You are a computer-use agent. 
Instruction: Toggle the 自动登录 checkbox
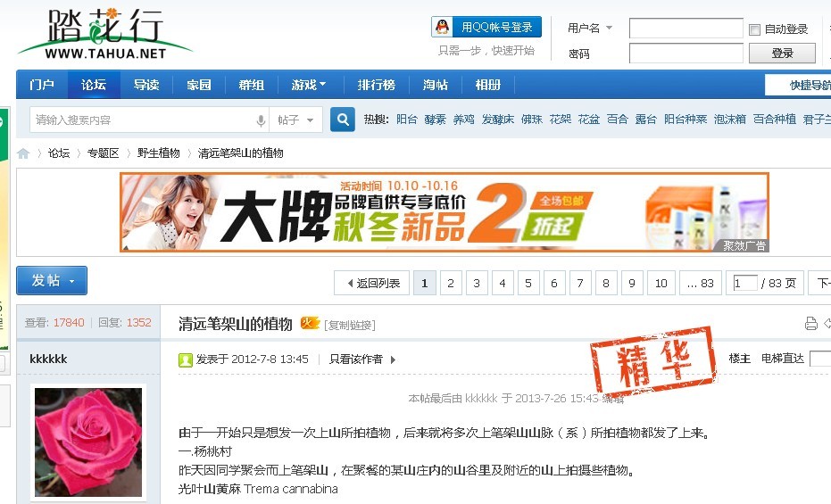coord(754,29)
